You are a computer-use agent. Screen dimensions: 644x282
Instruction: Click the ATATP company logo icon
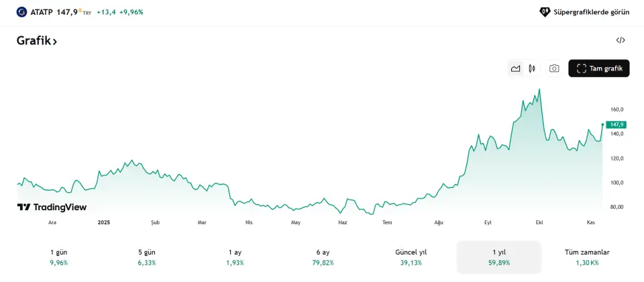21,12
